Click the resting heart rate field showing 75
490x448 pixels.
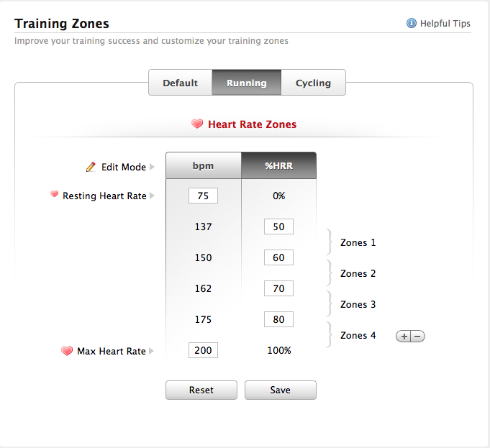(x=203, y=196)
